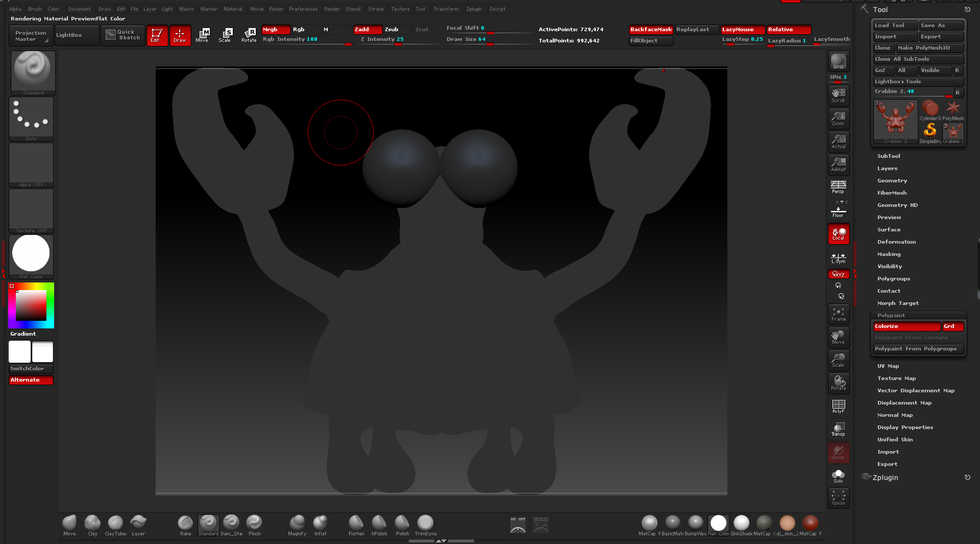This screenshot has width=980, height=544.
Task: Open the Dots stroke thumbnail selector
Action: point(31,119)
